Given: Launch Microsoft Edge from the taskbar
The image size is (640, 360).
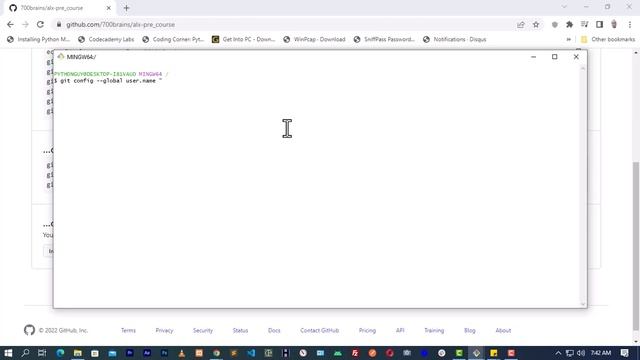Looking at the screenshot, I should click(60, 353).
